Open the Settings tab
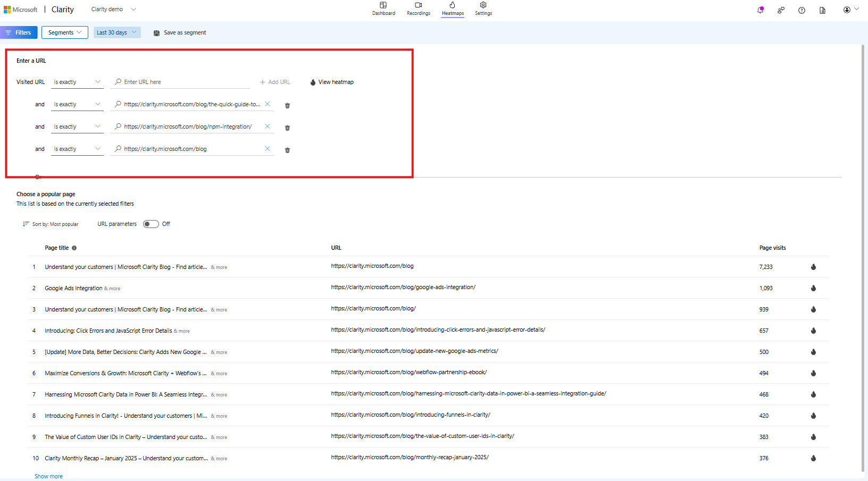Screen dimensions: 868x481 point(483,9)
